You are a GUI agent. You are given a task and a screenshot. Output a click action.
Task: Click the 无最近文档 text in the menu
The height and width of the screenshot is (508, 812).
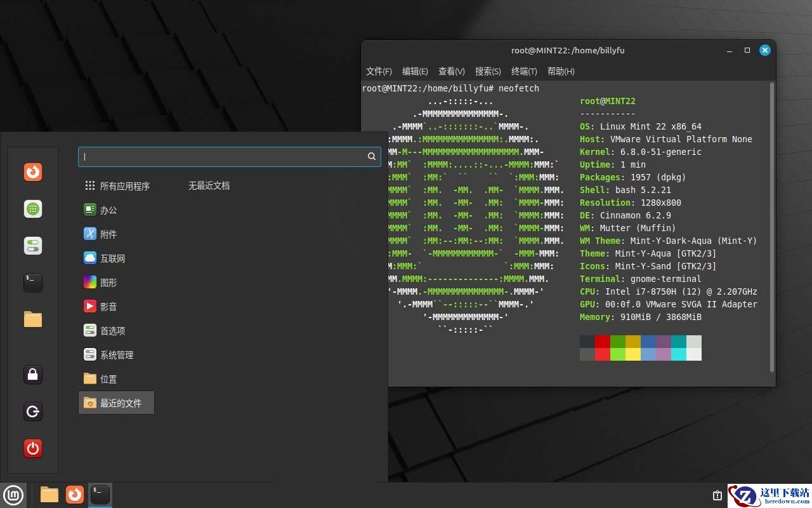point(209,186)
